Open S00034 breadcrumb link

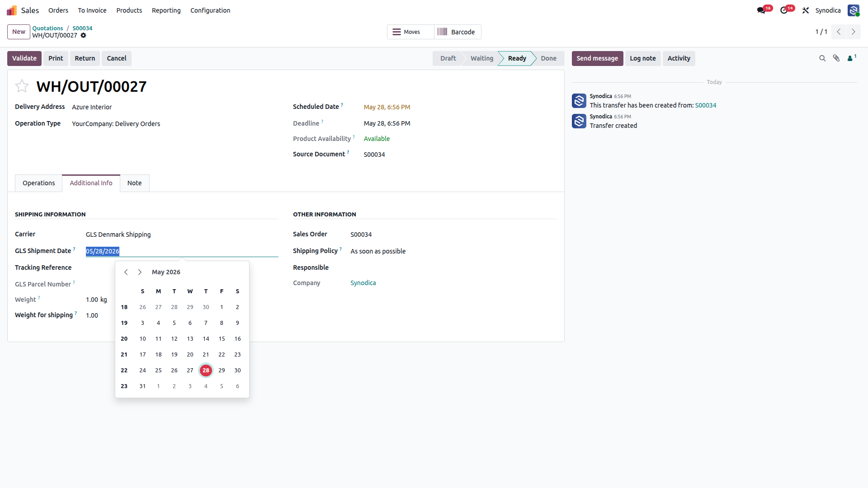coord(82,28)
